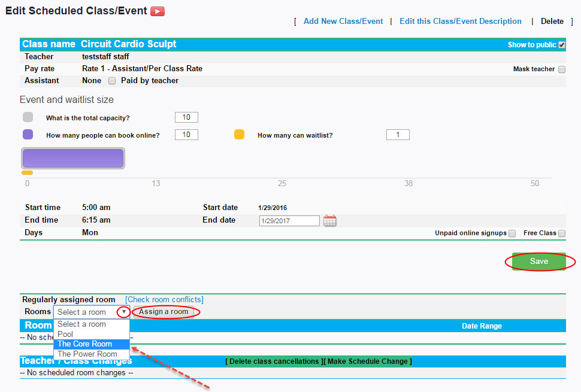Enable Unpaid online signups
581x392 pixels.
[x=512, y=233]
